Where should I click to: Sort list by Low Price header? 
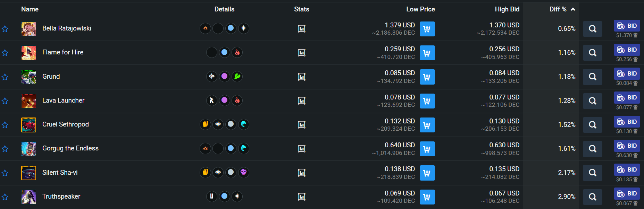pos(420,9)
